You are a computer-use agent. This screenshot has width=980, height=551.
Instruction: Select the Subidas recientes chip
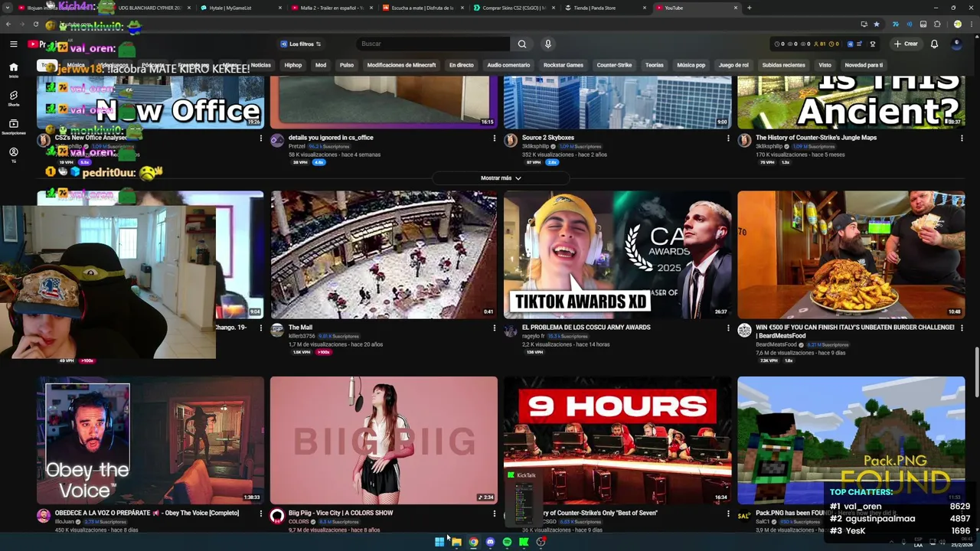(784, 65)
